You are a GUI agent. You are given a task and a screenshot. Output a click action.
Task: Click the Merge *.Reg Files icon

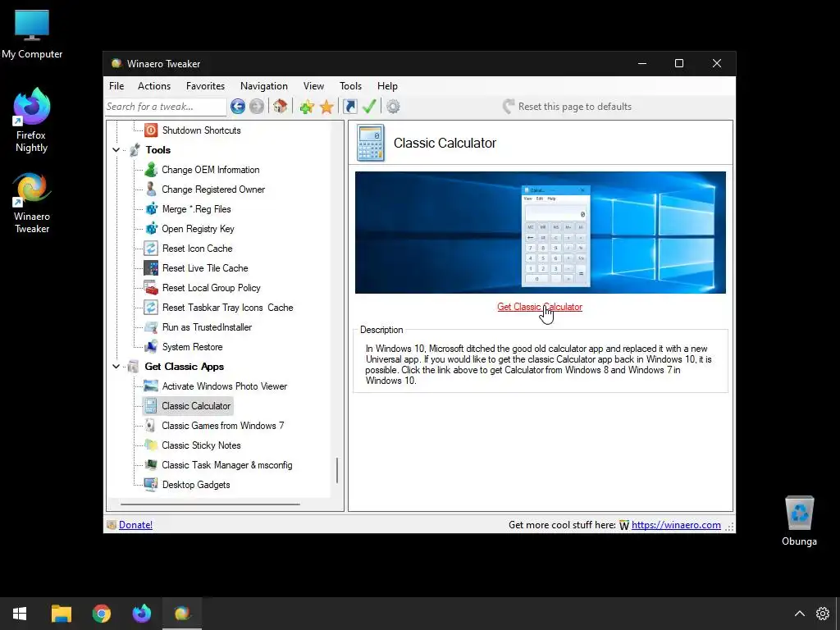pos(151,209)
